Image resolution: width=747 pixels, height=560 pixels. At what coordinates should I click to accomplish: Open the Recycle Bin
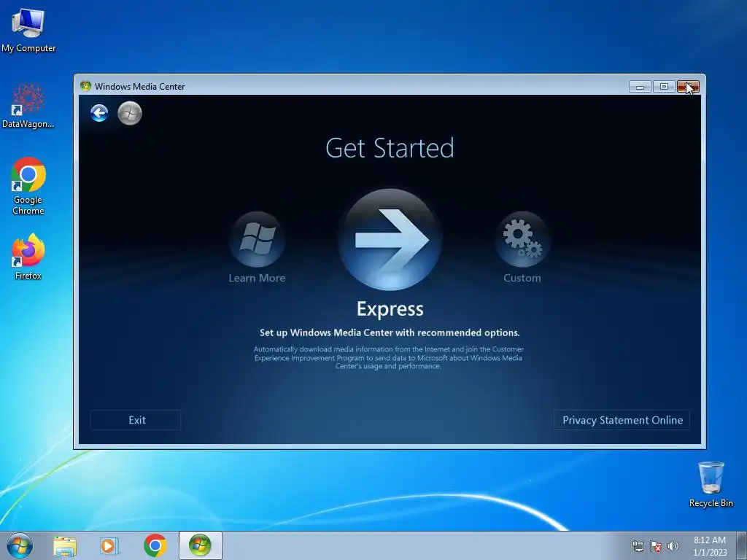point(711,484)
